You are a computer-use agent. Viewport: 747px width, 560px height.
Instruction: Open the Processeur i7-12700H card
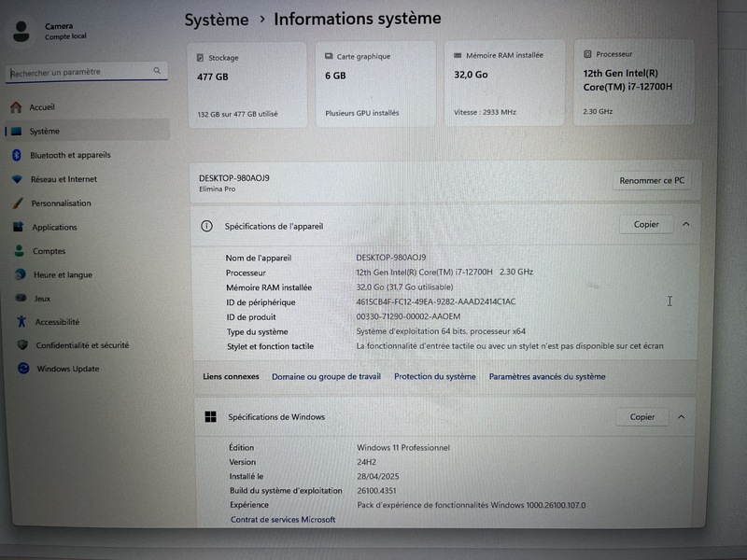click(634, 82)
